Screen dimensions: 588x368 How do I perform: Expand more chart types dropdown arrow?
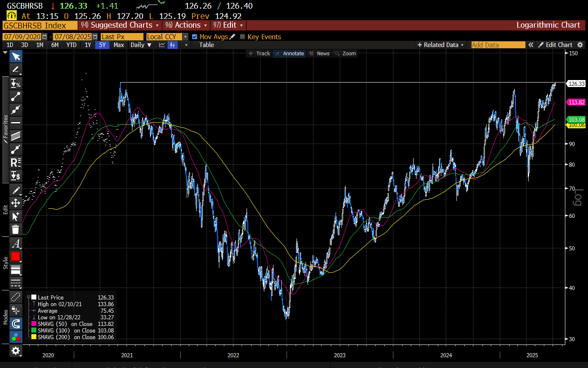click(186, 45)
